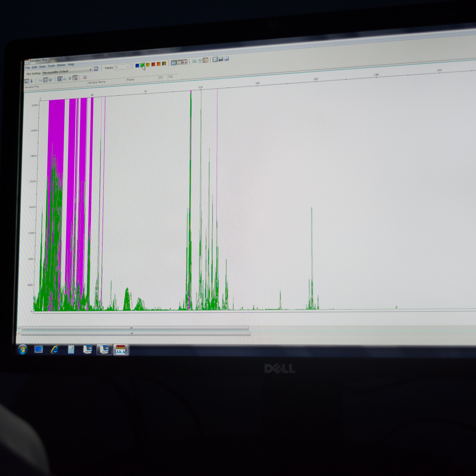This screenshot has height=476, width=476.
Task: Open the plot settings editor icon
Action: [x=96, y=69]
